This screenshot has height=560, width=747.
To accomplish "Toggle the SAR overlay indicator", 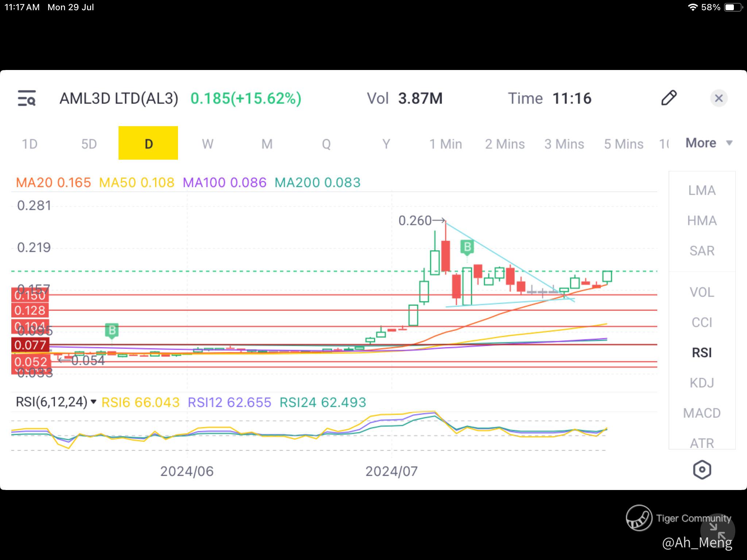I will [702, 251].
